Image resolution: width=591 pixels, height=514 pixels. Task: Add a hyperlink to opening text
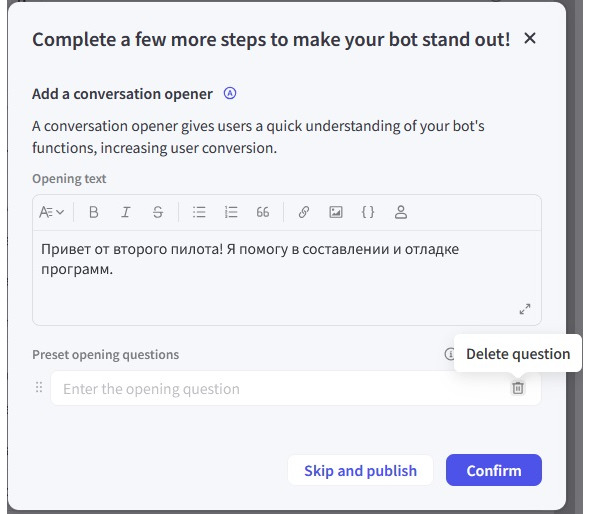[304, 212]
